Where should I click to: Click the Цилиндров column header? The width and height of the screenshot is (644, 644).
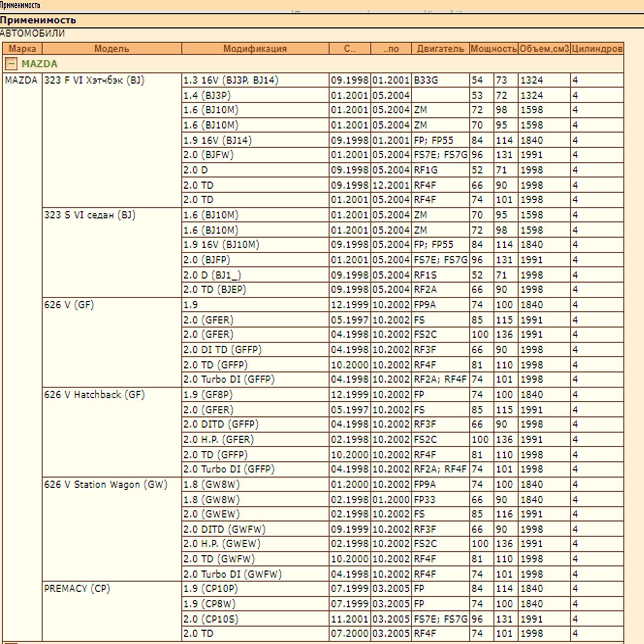tap(597, 49)
